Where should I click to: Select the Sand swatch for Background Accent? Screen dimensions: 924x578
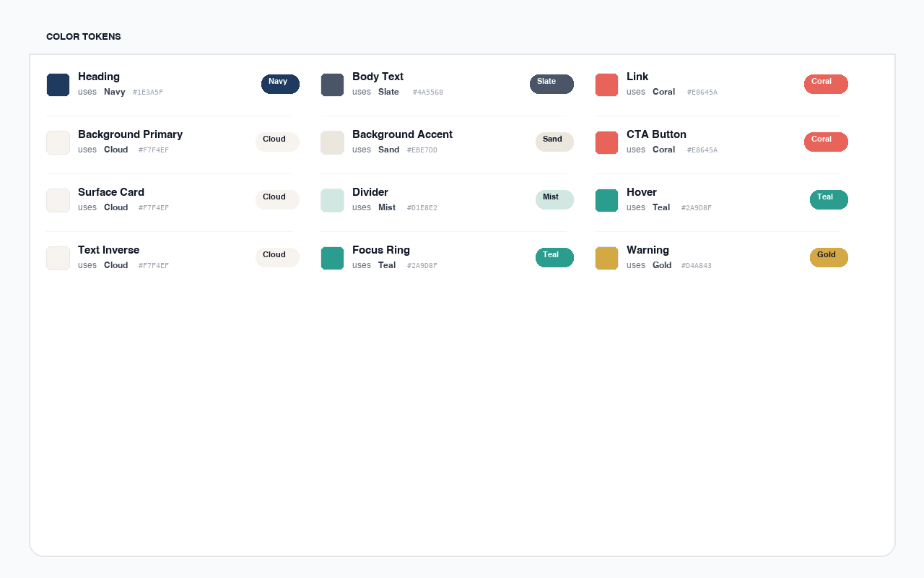tap(332, 142)
